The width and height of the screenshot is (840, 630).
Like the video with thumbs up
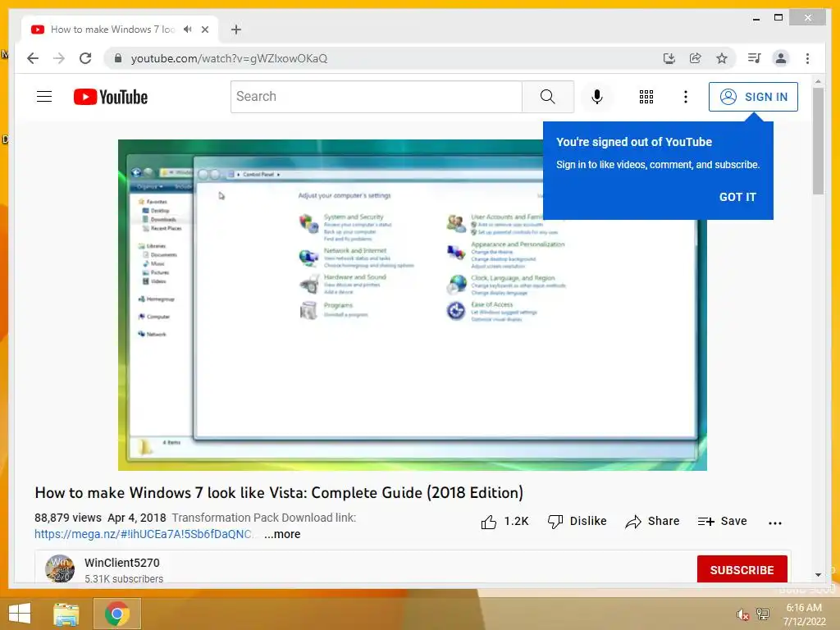pyautogui.click(x=504, y=521)
